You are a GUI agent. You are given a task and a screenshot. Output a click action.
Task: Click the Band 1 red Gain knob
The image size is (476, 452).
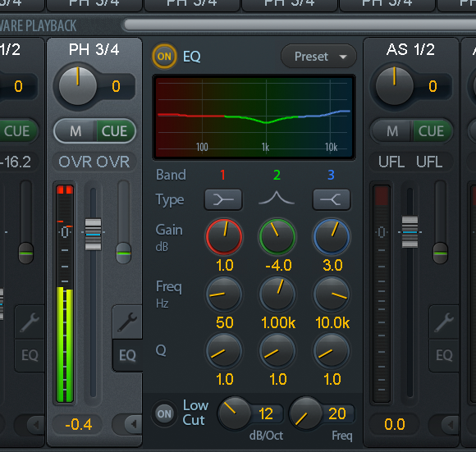tap(224, 236)
